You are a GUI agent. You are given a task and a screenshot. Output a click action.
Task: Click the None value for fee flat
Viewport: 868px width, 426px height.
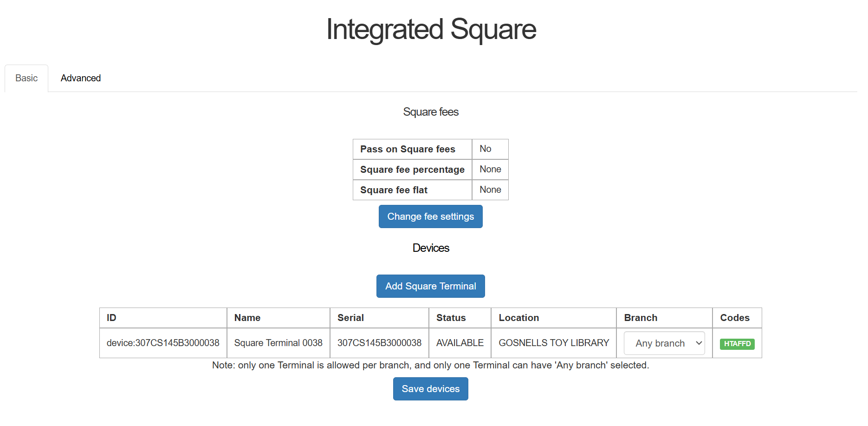point(490,190)
